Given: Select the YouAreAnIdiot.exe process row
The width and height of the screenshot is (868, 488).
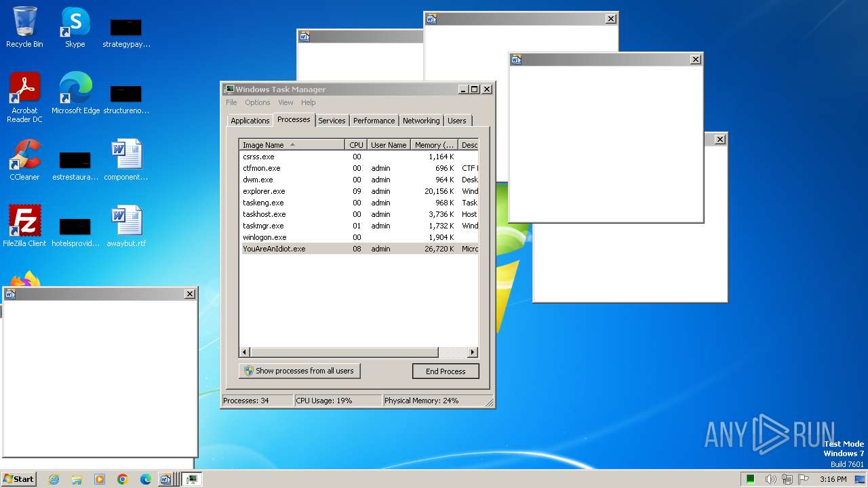Looking at the screenshot, I should click(x=359, y=249).
